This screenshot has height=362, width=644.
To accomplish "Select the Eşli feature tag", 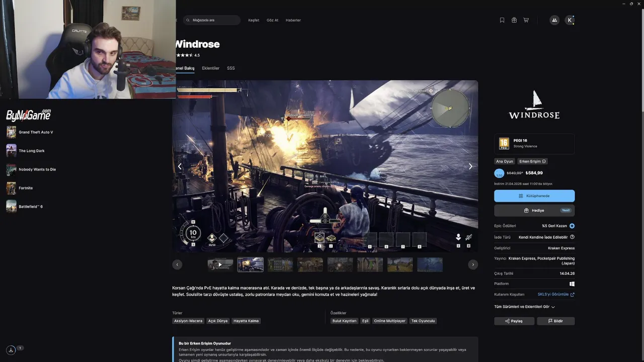I will 365,321.
